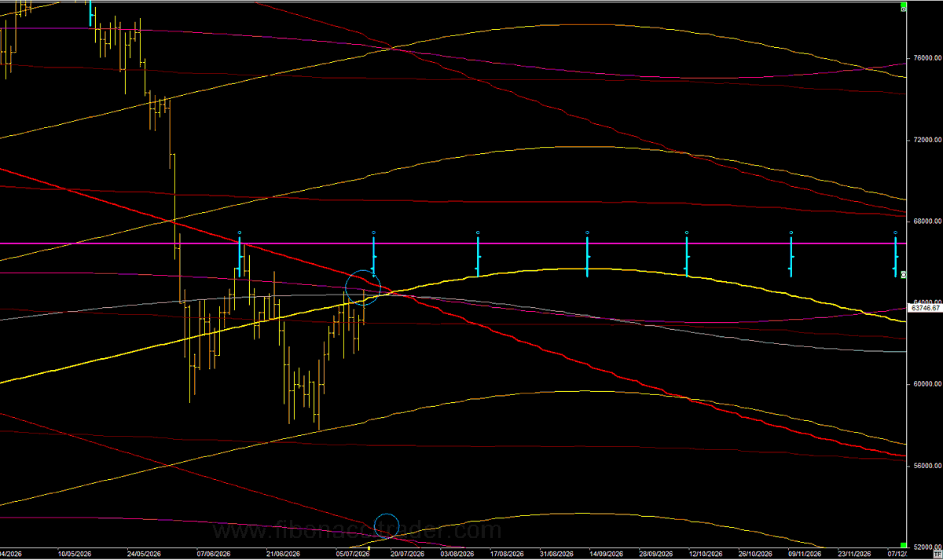Click the 60000.00 price axis label
943x560 pixels.
point(927,384)
